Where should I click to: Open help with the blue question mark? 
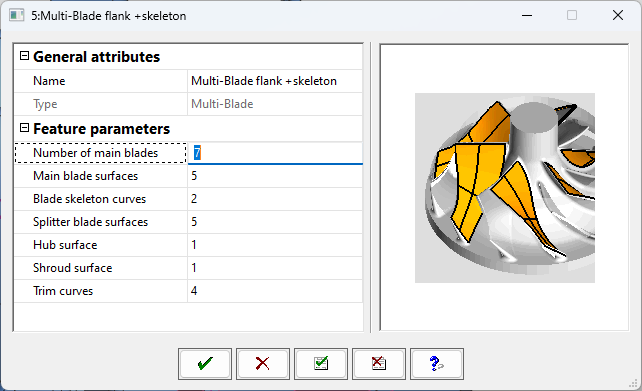[x=436, y=364]
